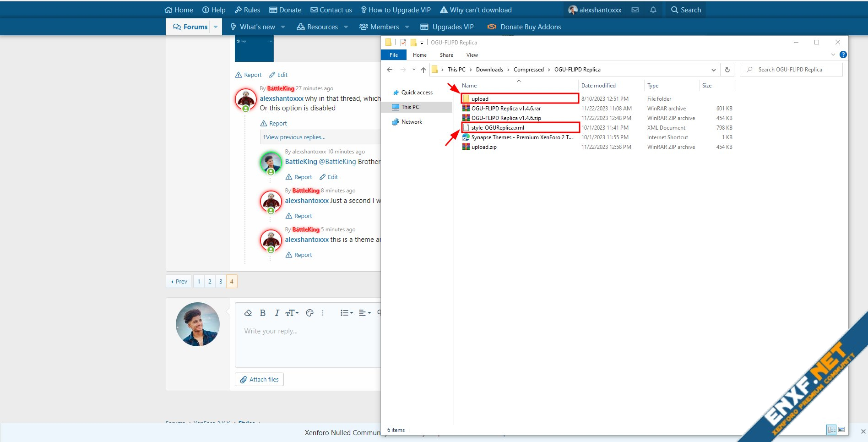Expand the Resources dropdown menu
The width and height of the screenshot is (868, 442).
(x=346, y=27)
